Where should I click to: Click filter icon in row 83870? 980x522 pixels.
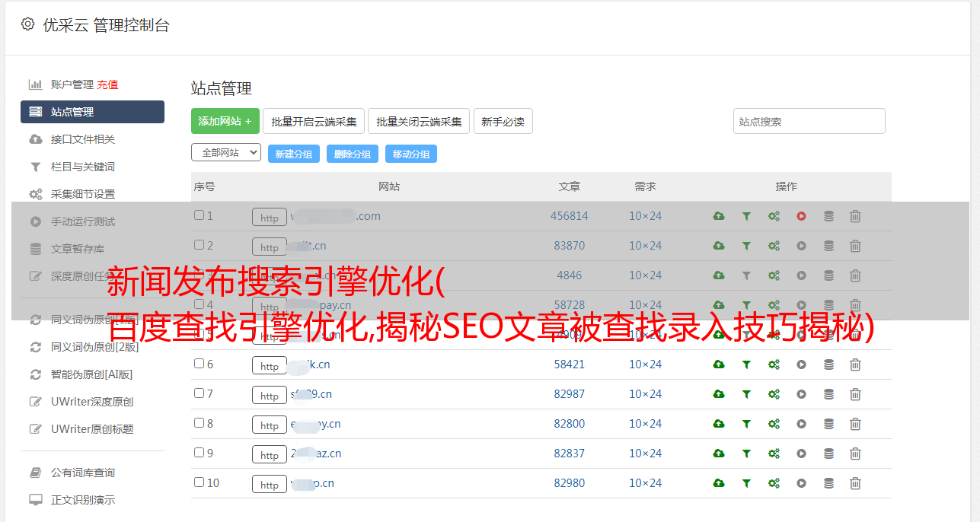tap(746, 246)
